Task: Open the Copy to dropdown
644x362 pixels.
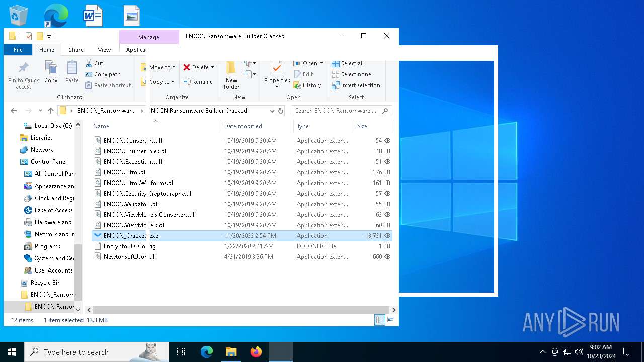Action: click(162, 82)
